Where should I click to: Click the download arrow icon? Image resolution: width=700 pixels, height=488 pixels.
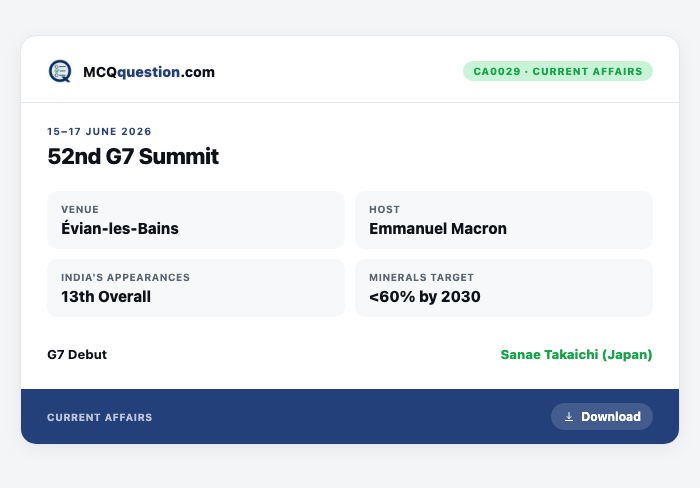(x=569, y=417)
